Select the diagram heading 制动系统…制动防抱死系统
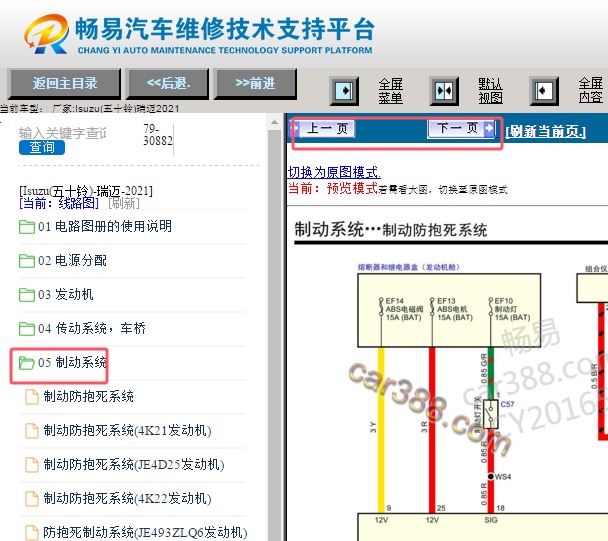Viewport: 608px width, 541px height. [390, 230]
